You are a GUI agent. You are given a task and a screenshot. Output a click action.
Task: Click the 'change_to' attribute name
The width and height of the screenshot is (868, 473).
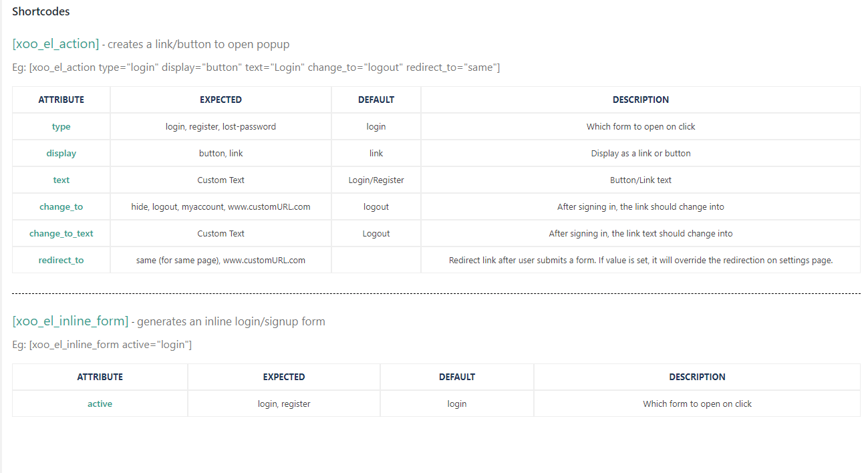coord(61,207)
